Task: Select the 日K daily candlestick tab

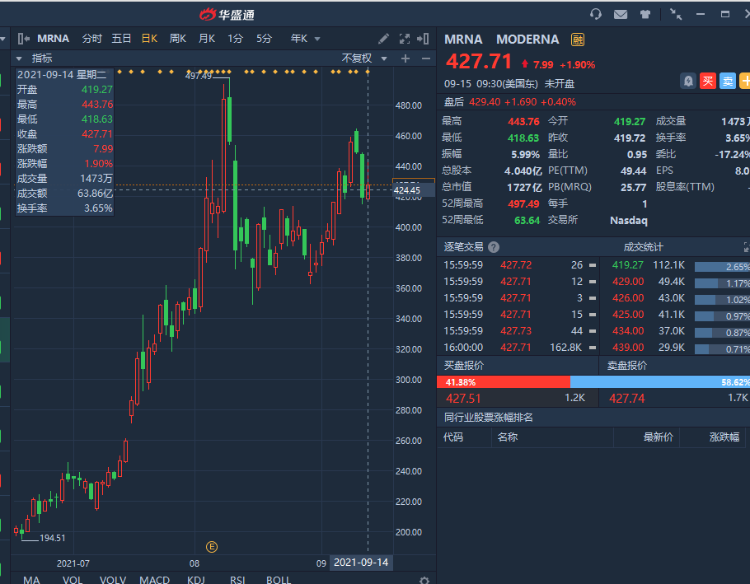Action: pyautogui.click(x=149, y=39)
